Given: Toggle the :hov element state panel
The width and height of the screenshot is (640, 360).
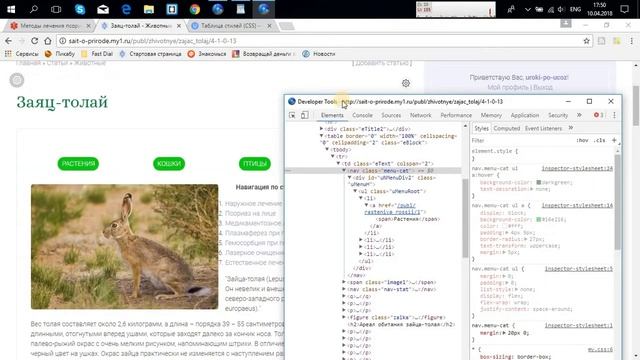Looking at the screenshot, I should 582,140.
